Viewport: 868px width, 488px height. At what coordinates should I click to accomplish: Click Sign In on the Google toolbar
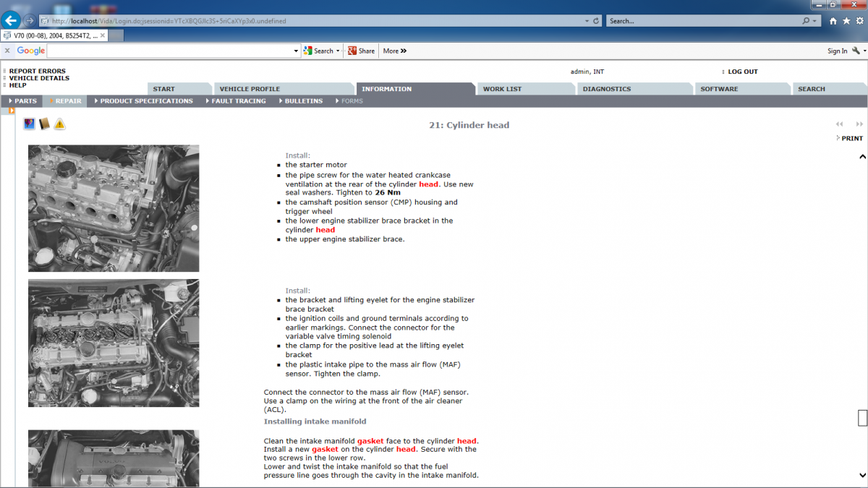(838, 51)
